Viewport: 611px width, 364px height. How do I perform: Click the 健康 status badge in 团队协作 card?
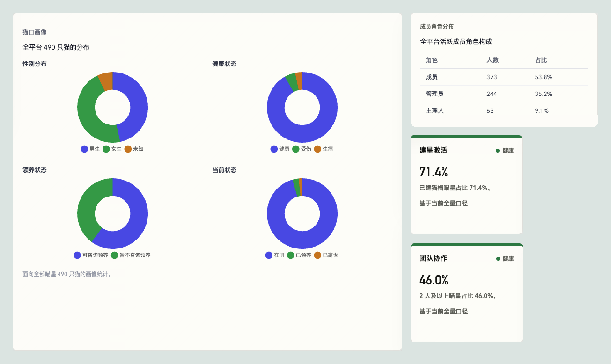point(505,259)
